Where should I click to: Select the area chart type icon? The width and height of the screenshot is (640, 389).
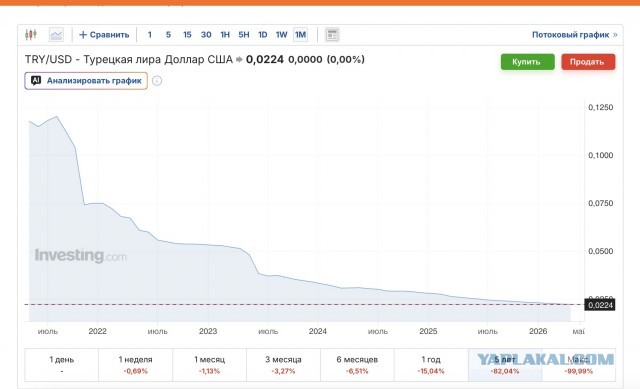56,35
